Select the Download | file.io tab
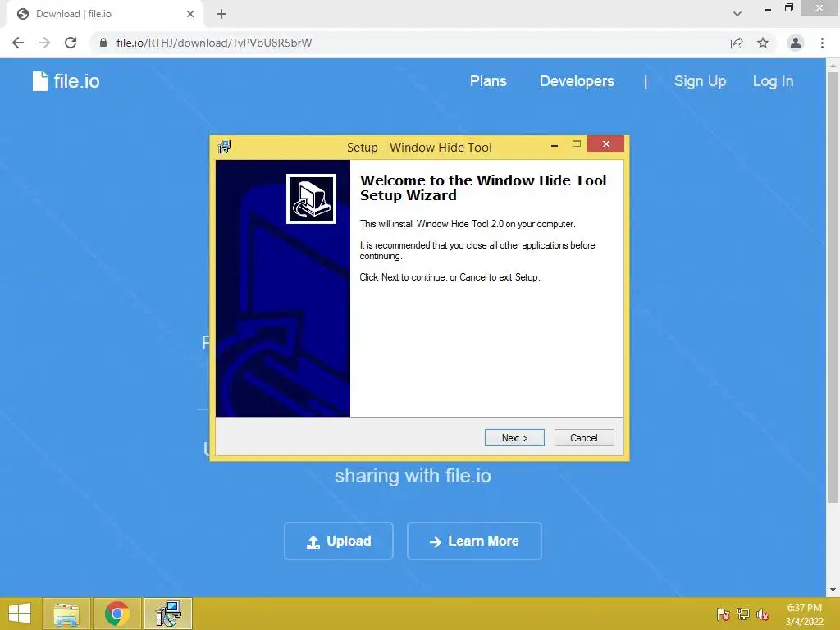This screenshot has height=630, width=840. [x=104, y=14]
